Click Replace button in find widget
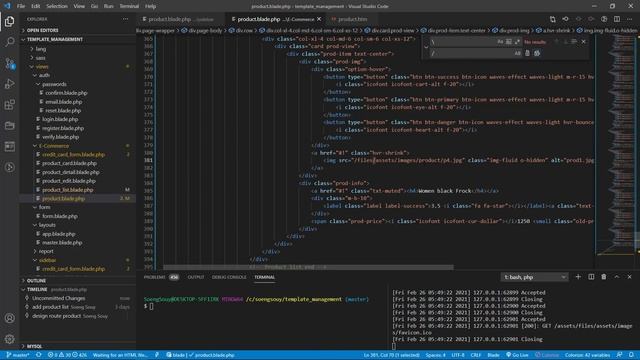The width and height of the screenshot is (640, 360). point(527,53)
